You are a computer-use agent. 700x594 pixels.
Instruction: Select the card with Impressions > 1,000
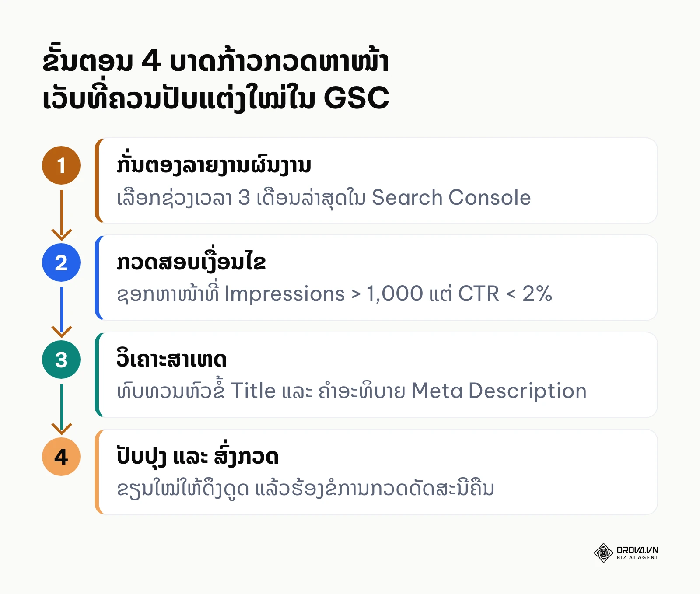(376, 278)
